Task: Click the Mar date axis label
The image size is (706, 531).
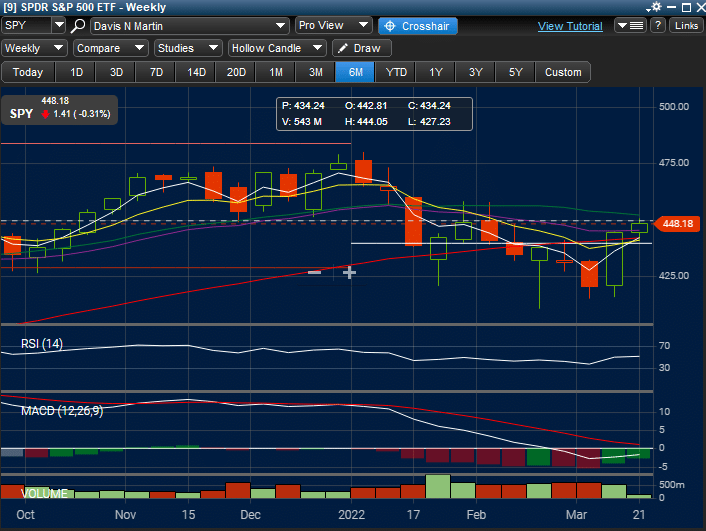Action: click(576, 514)
